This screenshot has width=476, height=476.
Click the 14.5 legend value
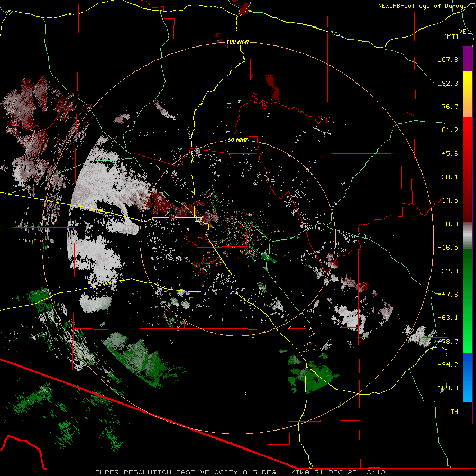450,200
